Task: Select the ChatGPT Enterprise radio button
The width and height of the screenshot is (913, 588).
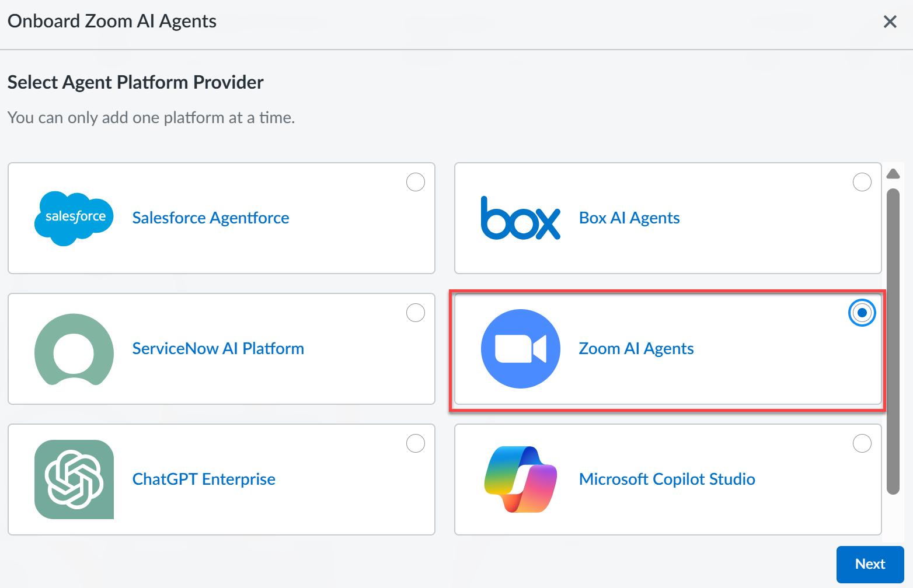Action: (x=415, y=443)
